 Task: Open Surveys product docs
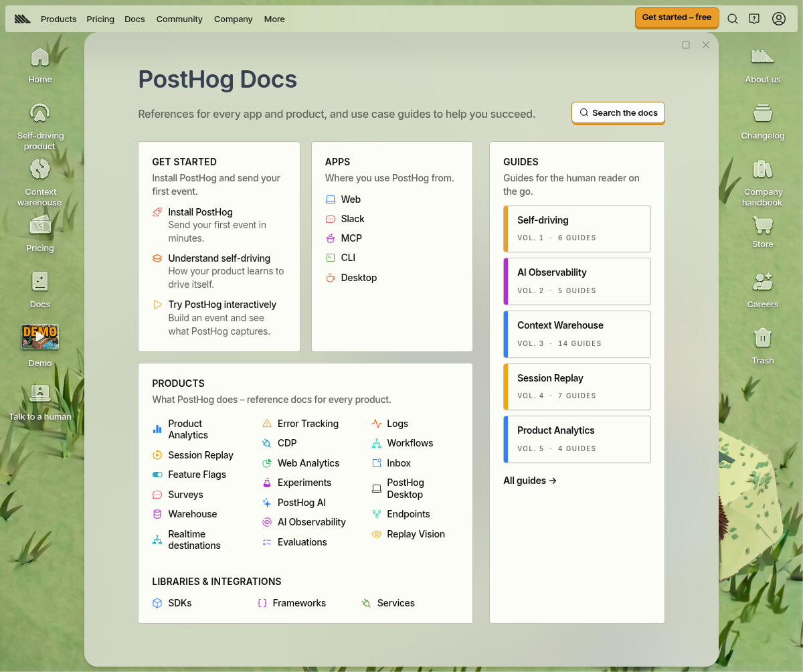pyautogui.click(x=178, y=495)
